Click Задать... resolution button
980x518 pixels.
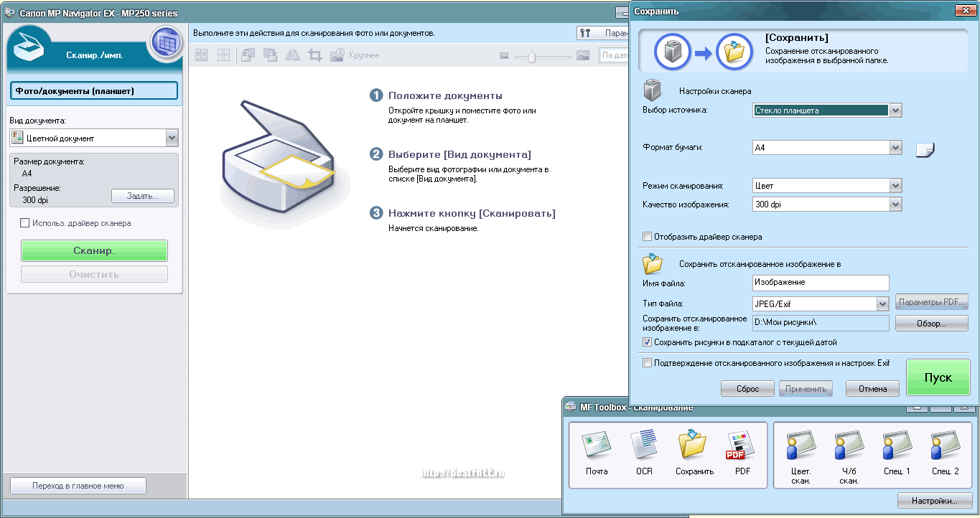point(143,196)
